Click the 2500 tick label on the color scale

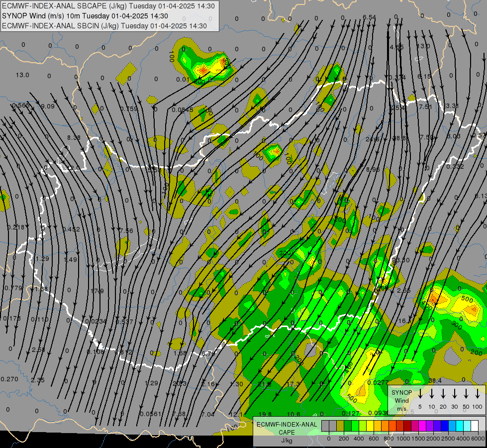coord(448,439)
